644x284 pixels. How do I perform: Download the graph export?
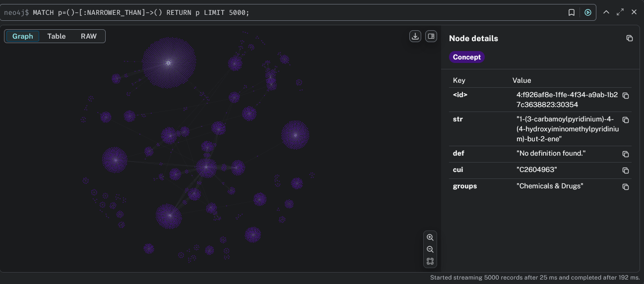(x=415, y=36)
